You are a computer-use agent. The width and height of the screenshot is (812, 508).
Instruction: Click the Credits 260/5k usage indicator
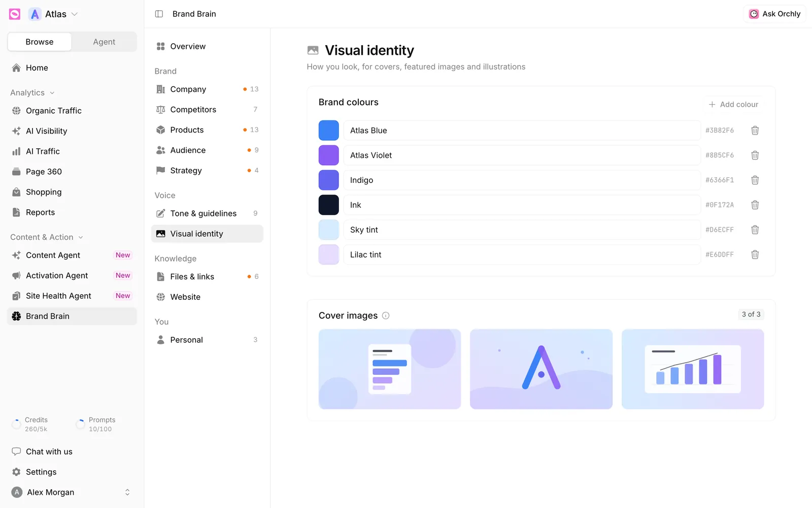30,424
